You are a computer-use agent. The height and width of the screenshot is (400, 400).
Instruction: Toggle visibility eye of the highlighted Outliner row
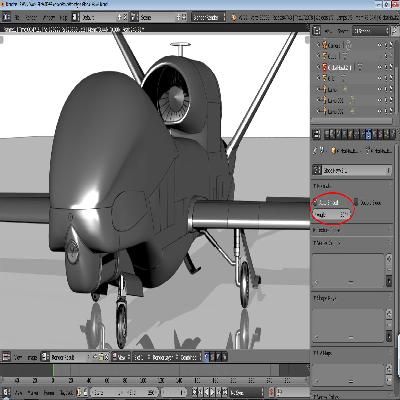[380, 67]
